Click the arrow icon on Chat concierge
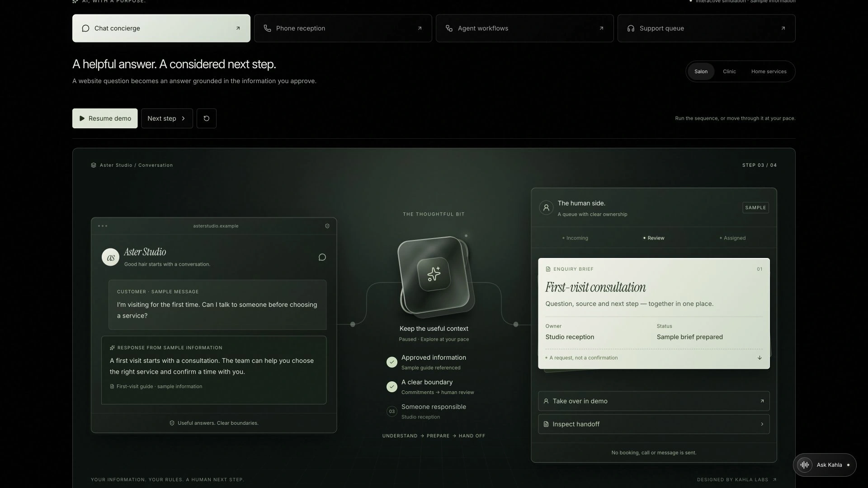 coord(238,28)
